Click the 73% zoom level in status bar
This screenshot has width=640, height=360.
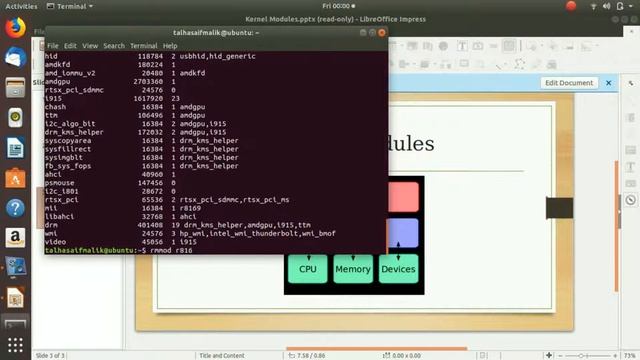629,356
